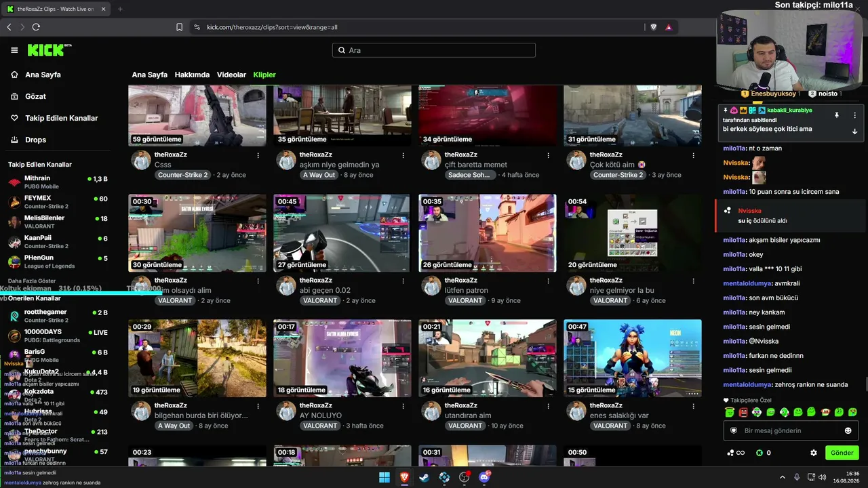
Task: Open KaanPaii channel in sidebar
Action: 58,241
